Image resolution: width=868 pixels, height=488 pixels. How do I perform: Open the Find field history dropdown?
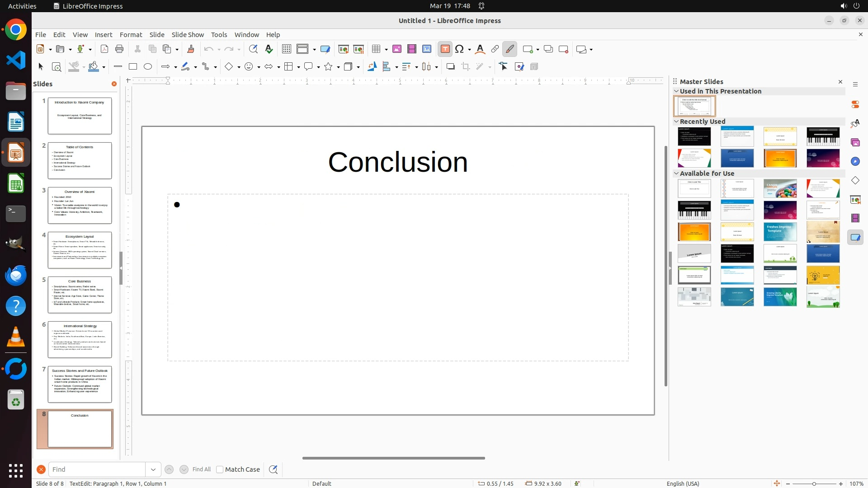point(153,469)
